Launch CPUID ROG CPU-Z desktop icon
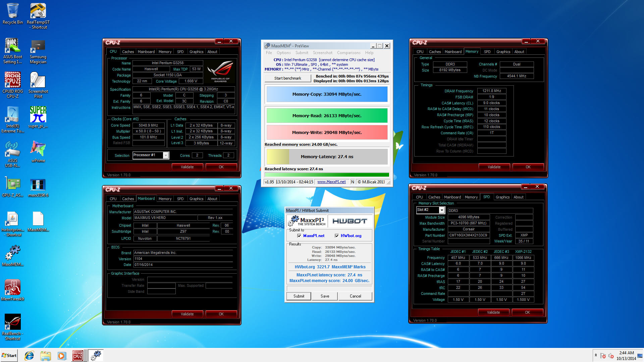The image size is (644, 362). point(13,85)
